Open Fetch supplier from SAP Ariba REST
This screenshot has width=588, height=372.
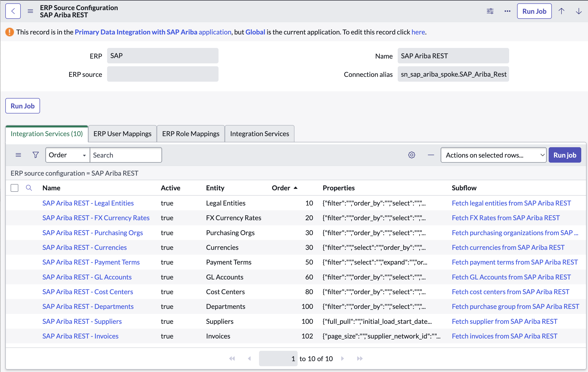505,321
